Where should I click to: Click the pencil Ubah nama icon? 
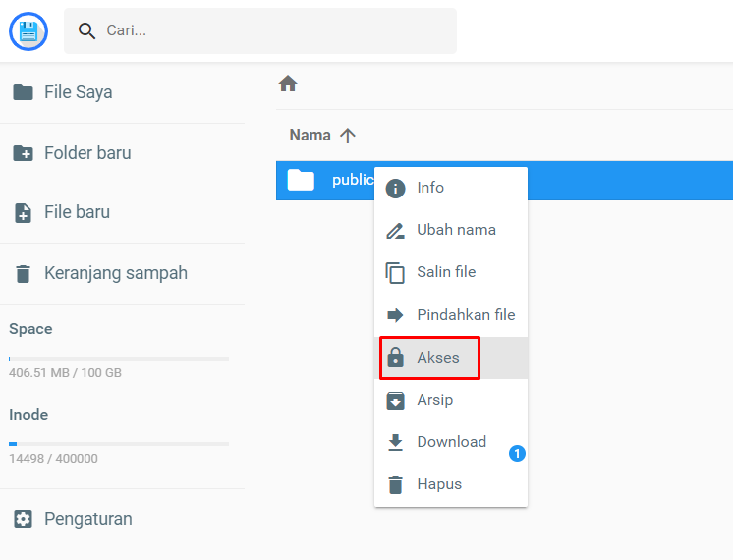396,231
